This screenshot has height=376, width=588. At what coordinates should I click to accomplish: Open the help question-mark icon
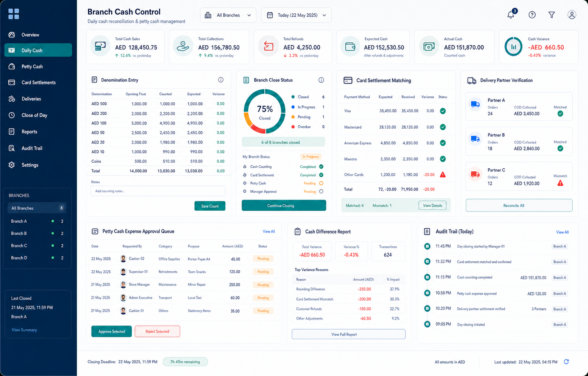[x=532, y=15]
